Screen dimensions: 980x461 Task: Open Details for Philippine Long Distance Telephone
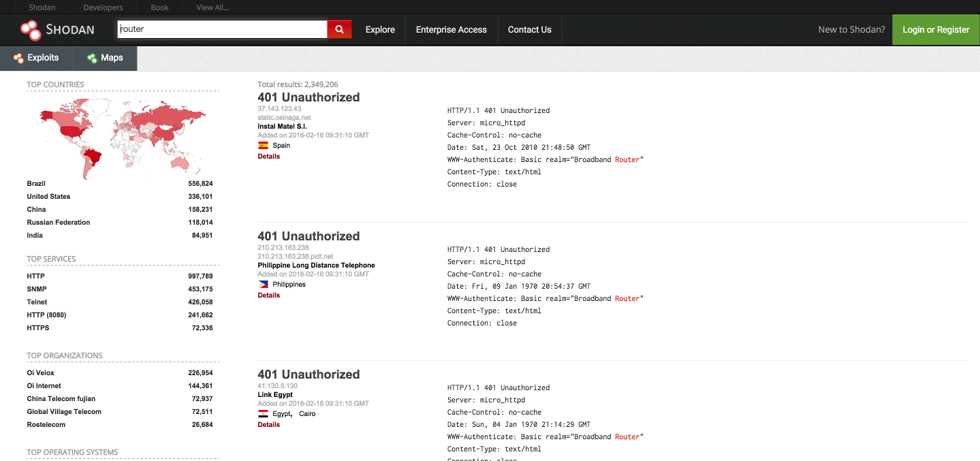pyautogui.click(x=269, y=296)
